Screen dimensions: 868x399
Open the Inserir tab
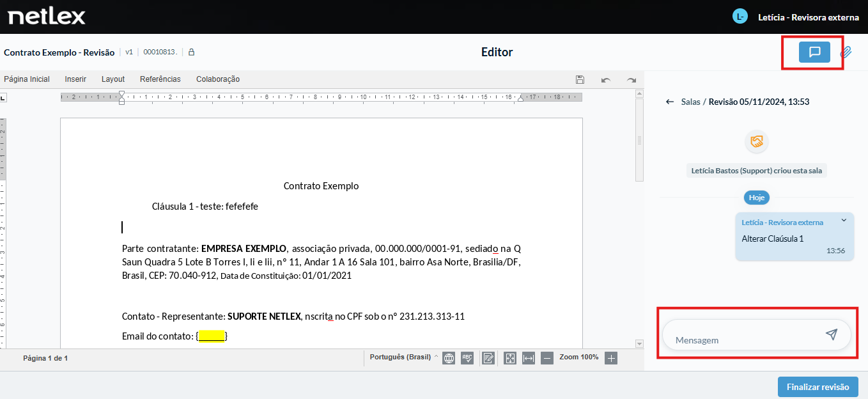tap(75, 79)
